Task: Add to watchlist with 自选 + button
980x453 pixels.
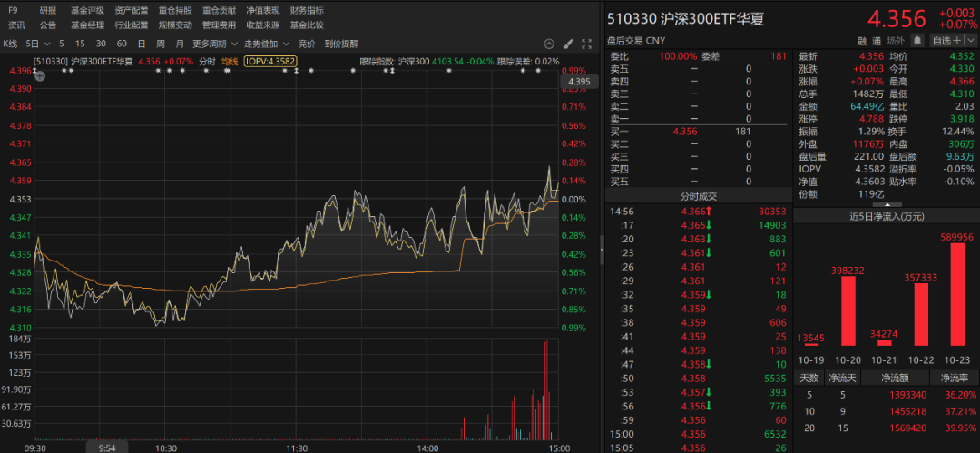Action: point(946,41)
